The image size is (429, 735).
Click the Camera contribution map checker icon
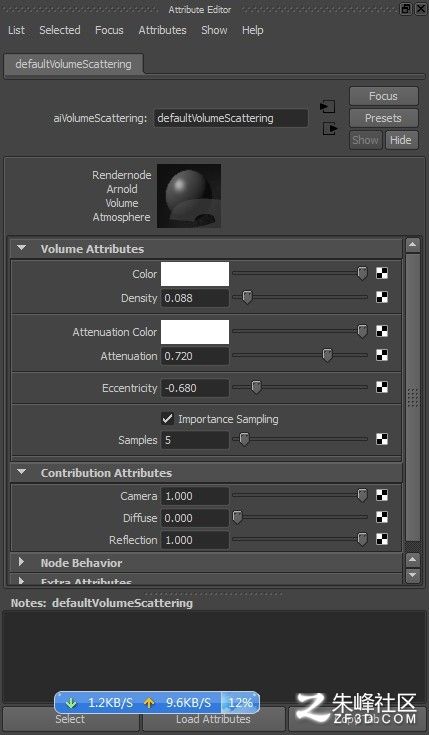tap(382, 495)
